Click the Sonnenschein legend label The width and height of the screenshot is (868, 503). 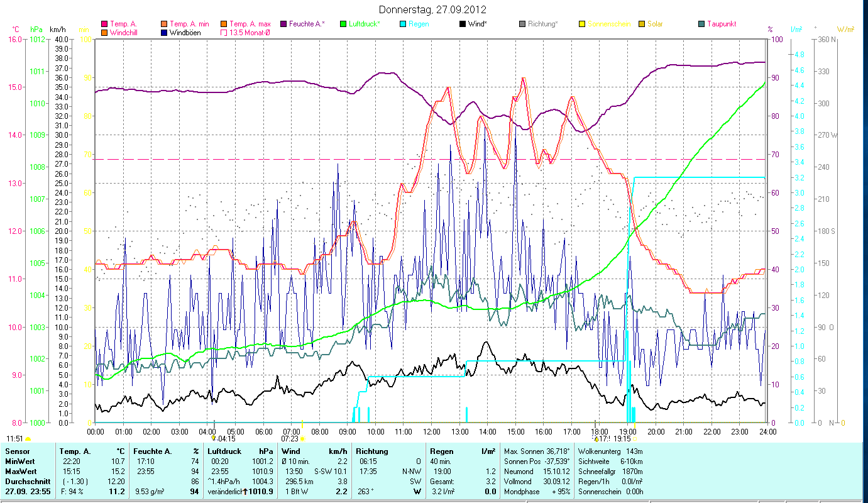(609, 24)
